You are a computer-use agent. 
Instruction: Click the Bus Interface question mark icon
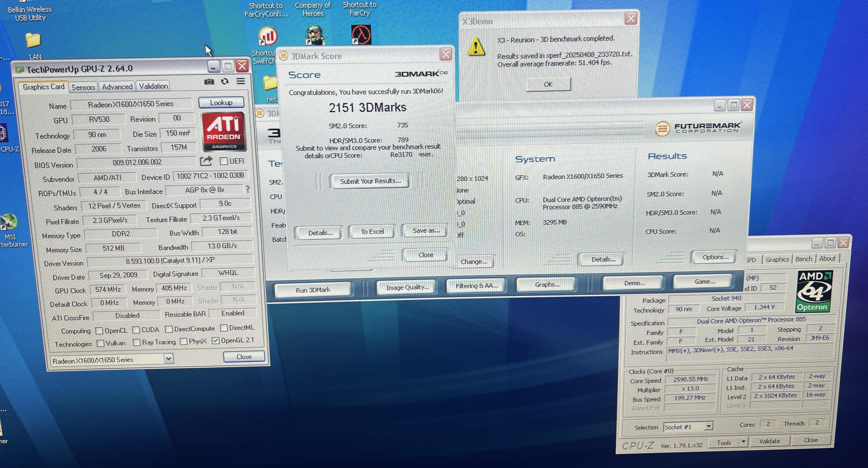pyautogui.click(x=248, y=189)
